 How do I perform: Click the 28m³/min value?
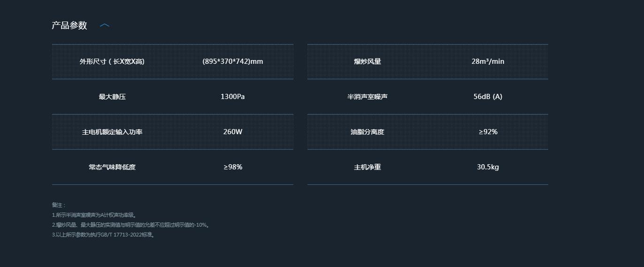[x=488, y=61]
